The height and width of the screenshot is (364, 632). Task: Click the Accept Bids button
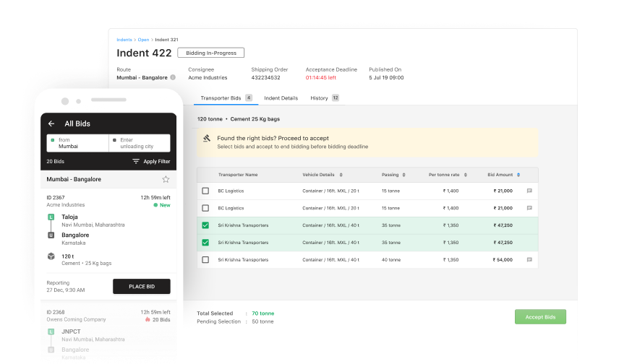(540, 317)
